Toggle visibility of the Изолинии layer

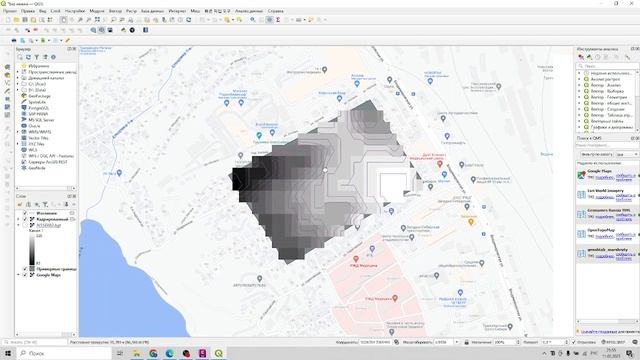25,213
